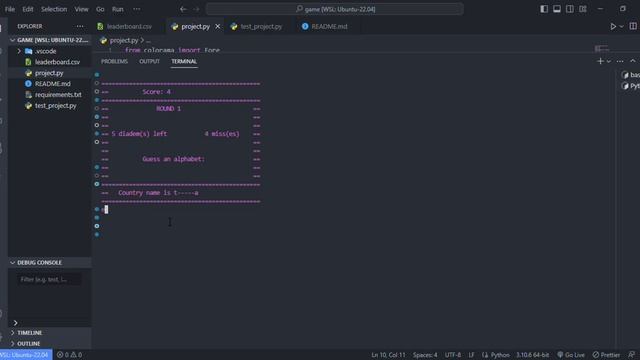Open the notifications icon in status bar
640x360 pixels.
tap(631, 355)
